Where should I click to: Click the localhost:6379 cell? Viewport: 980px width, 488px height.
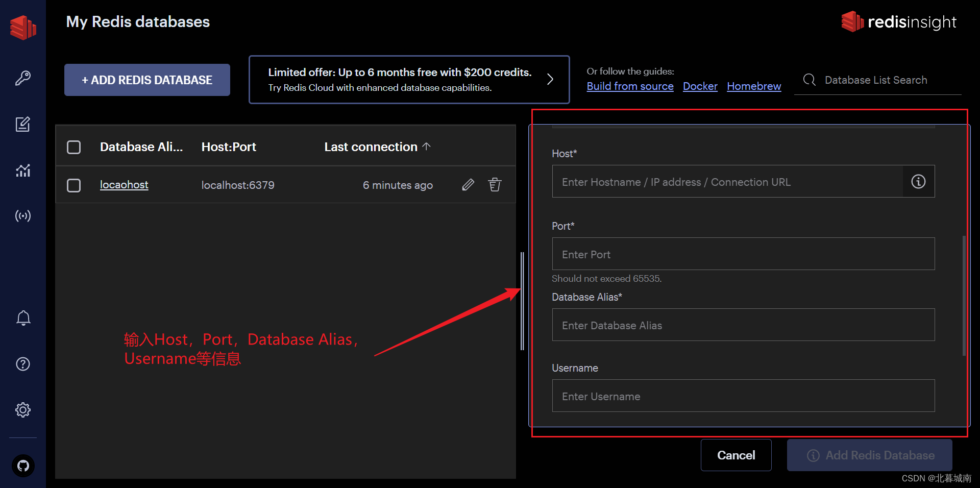(238, 185)
